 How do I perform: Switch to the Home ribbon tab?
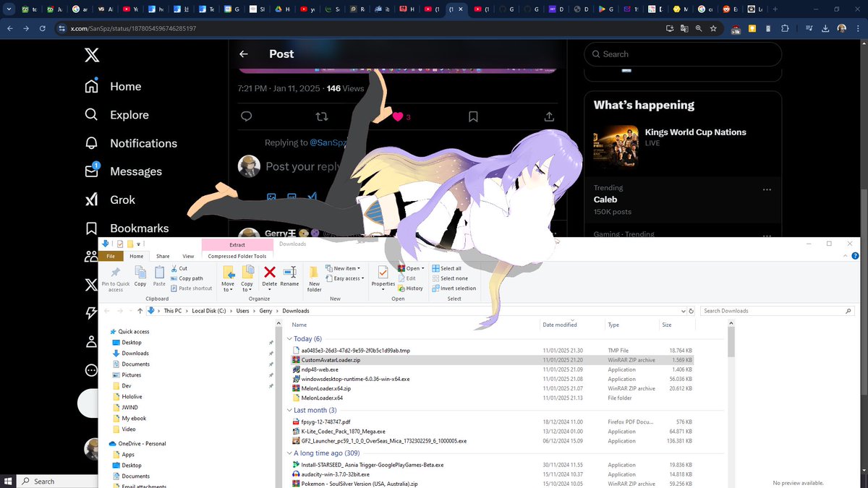pyautogui.click(x=137, y=256)
